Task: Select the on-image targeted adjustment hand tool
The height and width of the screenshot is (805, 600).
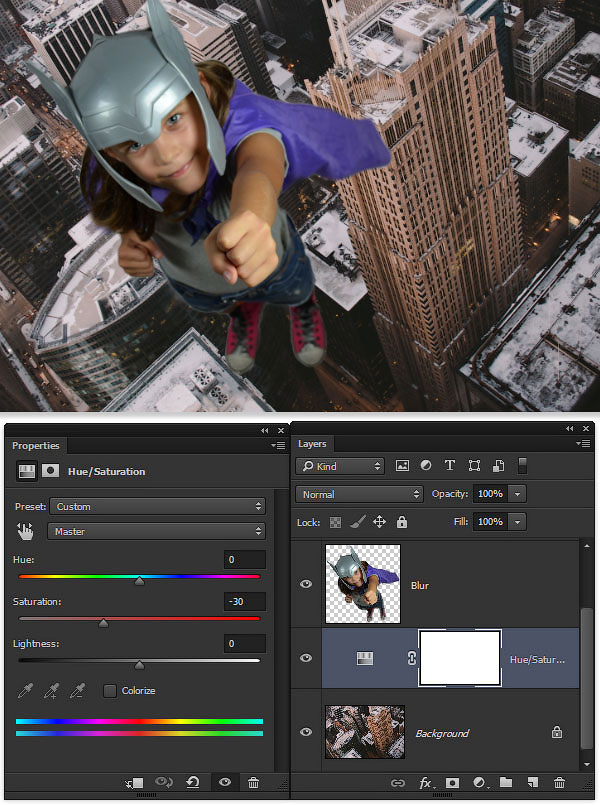Action: tap(25, 531)
